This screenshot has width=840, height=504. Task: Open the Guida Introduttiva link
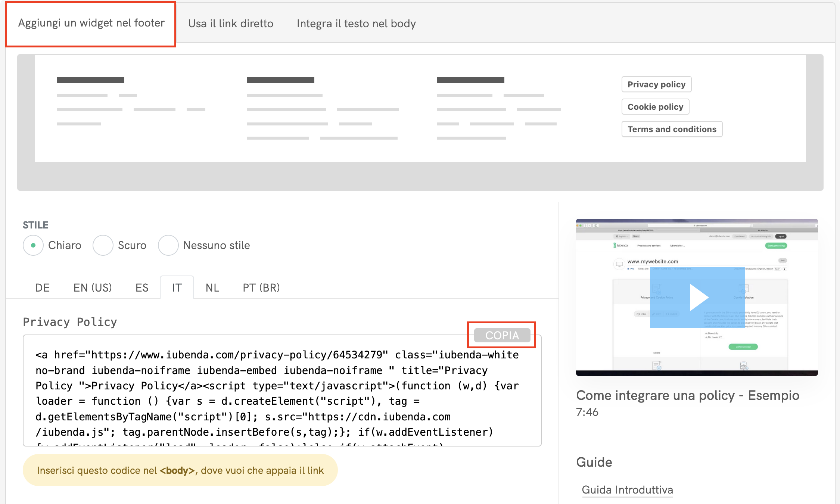click(x=627, y=490)
